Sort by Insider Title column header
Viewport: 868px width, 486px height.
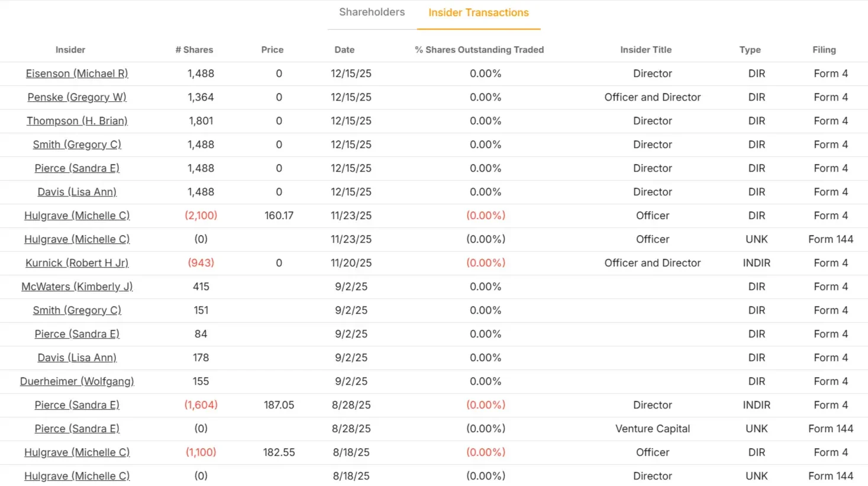point(646,50)
